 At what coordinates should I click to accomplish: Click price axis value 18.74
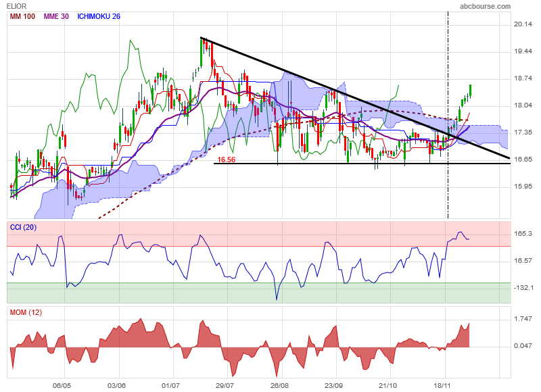coord(523,78)
